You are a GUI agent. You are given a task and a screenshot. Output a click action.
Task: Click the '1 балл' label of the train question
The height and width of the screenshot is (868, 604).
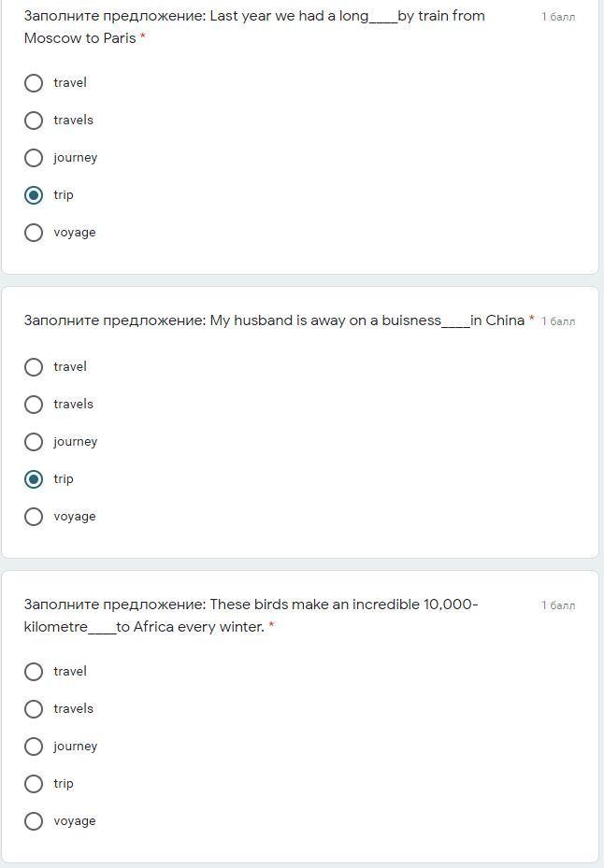(x=558, y=17)
